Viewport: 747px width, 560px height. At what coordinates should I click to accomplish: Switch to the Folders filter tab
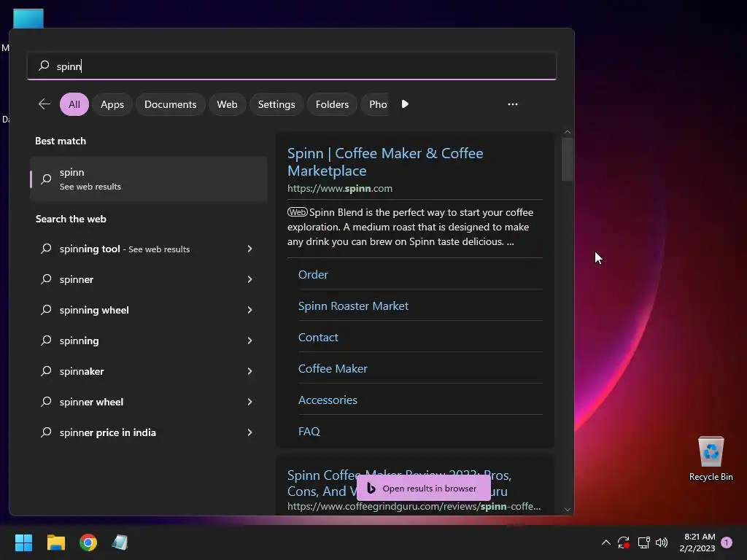coord(332,104)
